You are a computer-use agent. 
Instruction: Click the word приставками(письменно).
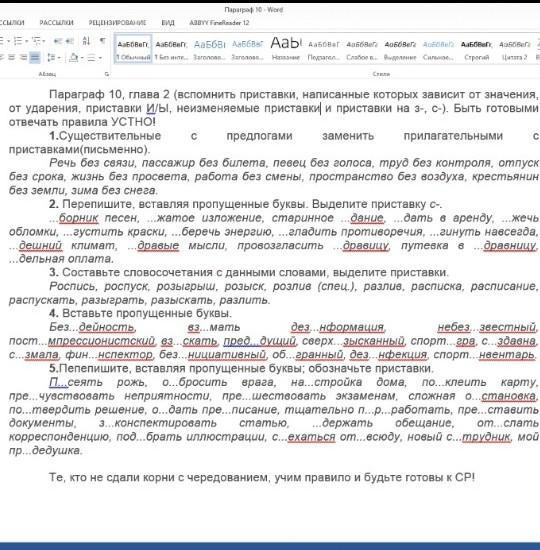(80, 149)
